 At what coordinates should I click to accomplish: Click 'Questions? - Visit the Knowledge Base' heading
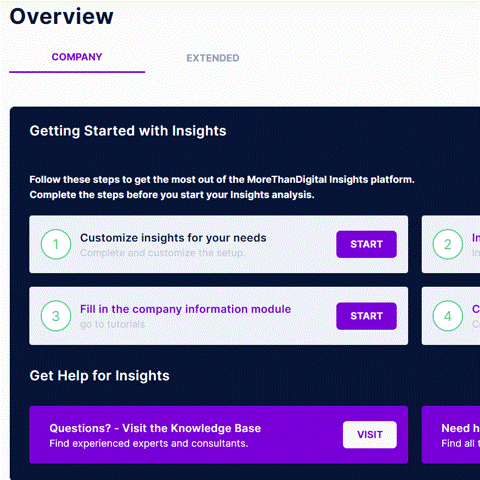point(155,428)
